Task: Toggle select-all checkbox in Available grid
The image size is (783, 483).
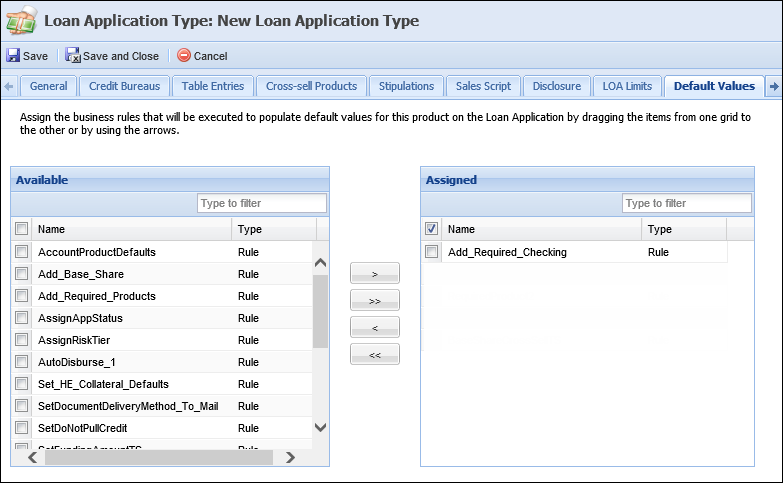Action: pyautogui.click(x=21, y=229)
